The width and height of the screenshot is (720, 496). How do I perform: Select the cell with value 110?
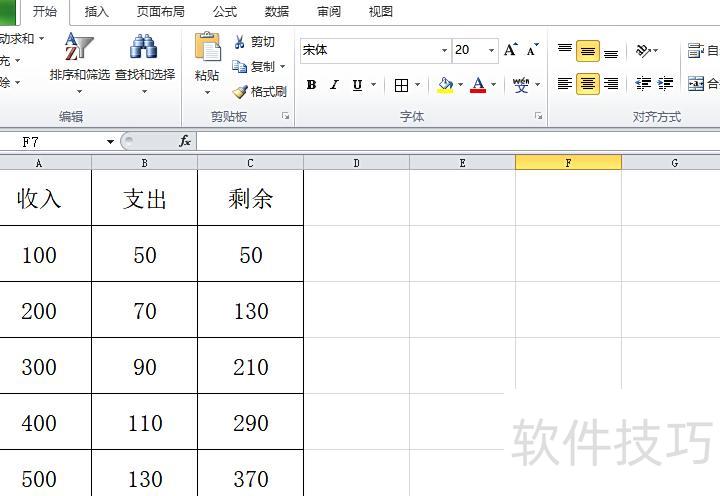(x=145, y=422)
